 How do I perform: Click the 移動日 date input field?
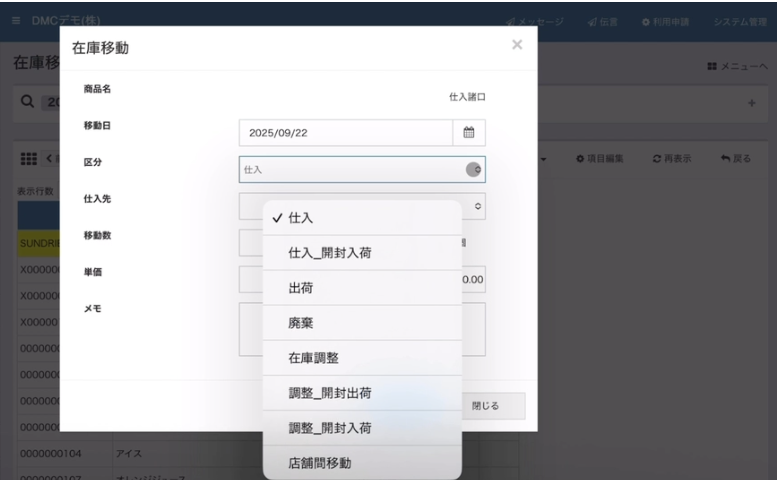click(x=345, y=133)
